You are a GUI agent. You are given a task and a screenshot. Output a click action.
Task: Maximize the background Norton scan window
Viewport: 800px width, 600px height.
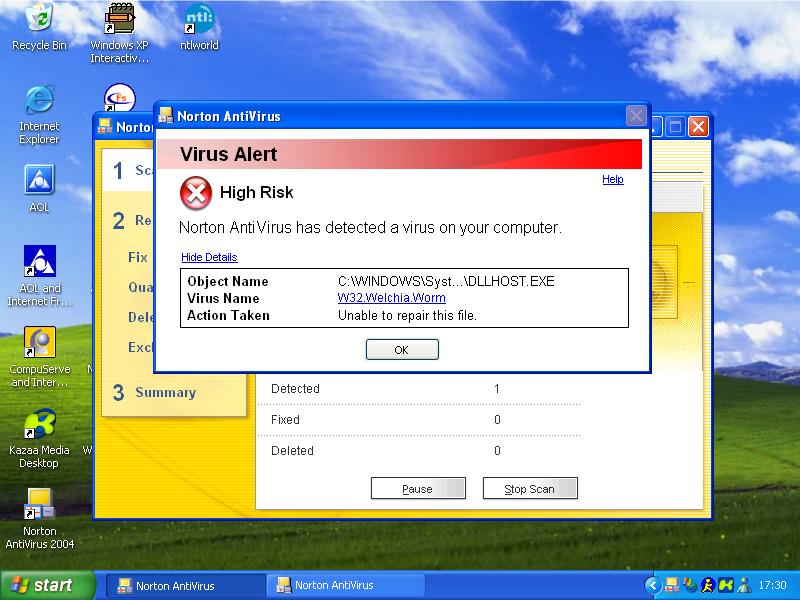[x=676, y=127]
